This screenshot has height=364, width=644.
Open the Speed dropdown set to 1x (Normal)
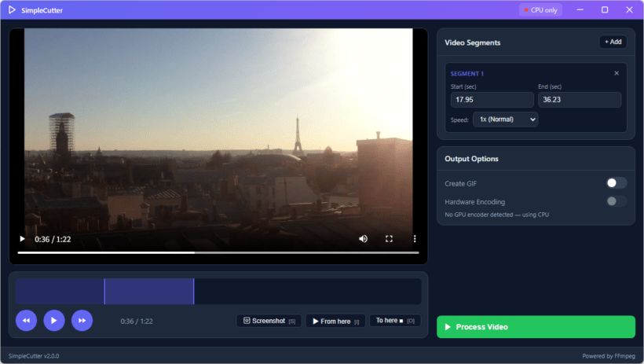pyautogui.click(x=505, y=119)
